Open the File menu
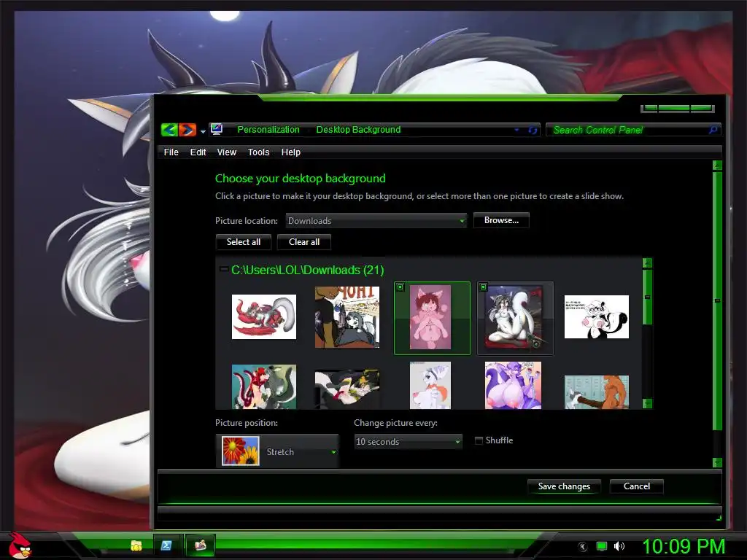 [x=171, y=152]
